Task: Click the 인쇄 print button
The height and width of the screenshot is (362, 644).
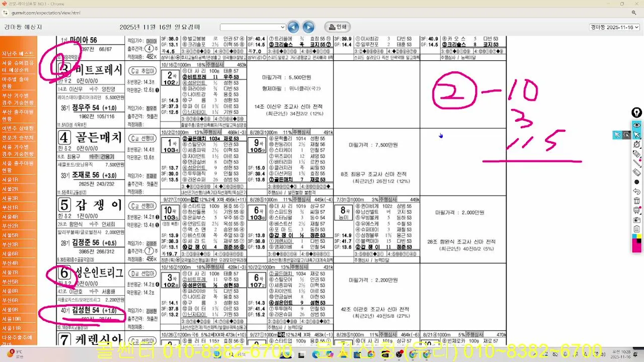Action: [x=338, y=27]
